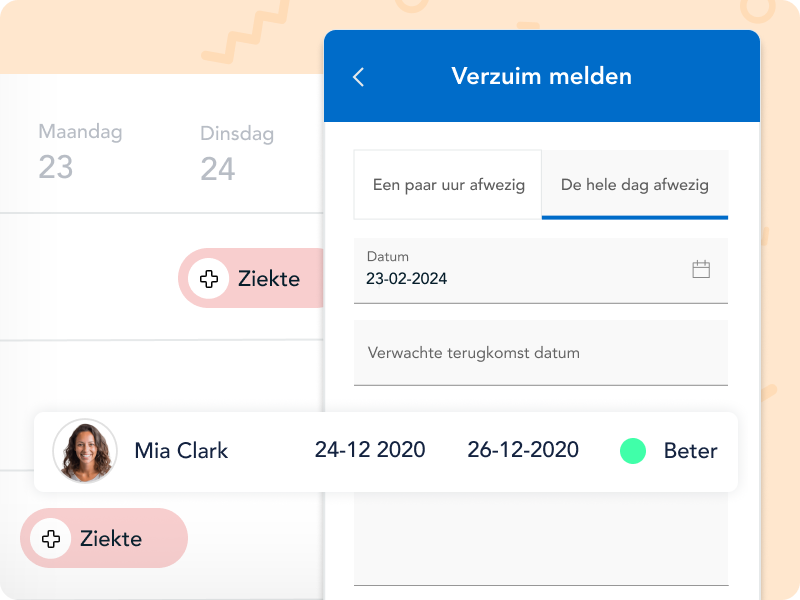Viewport: 800px width, 600px height.
Task: Select the Ziekte label under Dinsdag
Action: click(269, 279)
